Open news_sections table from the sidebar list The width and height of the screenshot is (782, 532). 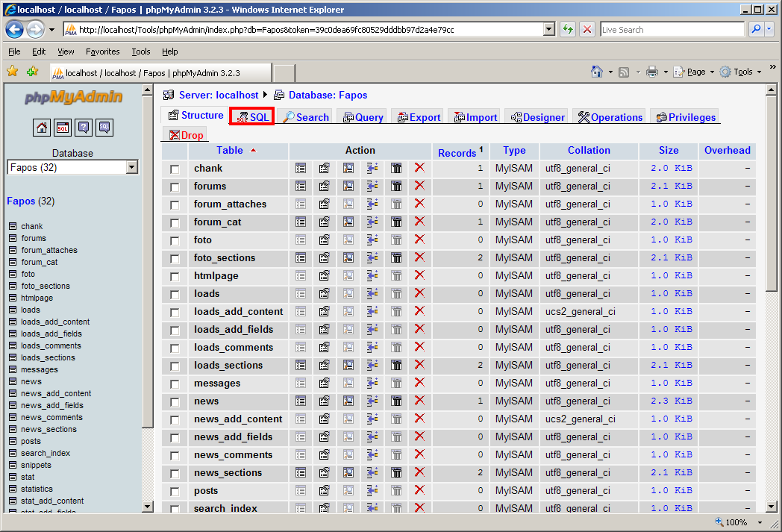(49, 429)
